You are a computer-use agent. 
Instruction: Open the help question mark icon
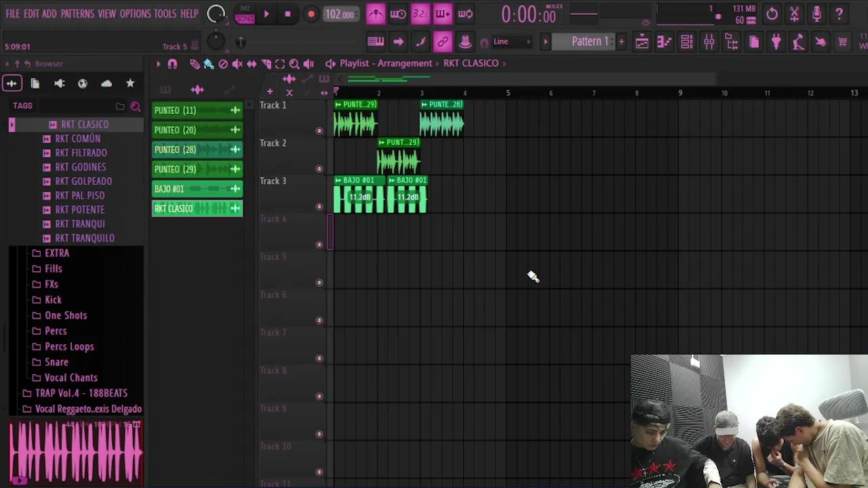pyautogui.click(x=839, y=14)
